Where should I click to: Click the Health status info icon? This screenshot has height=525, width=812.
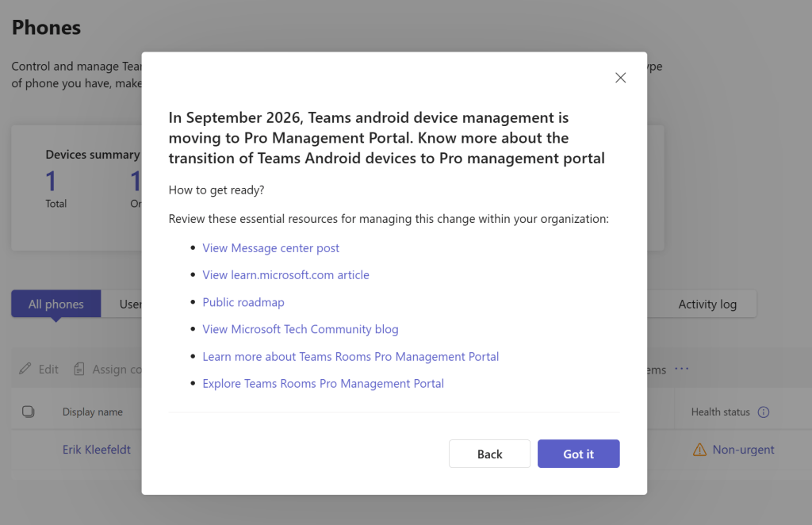[764, 412]
